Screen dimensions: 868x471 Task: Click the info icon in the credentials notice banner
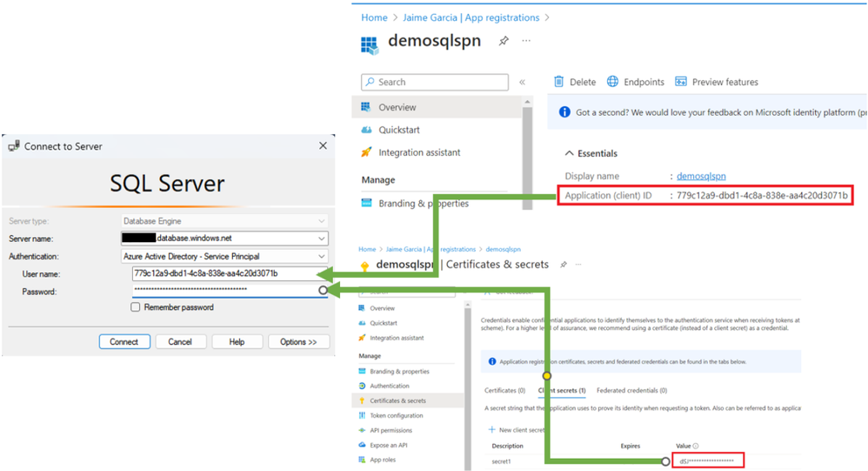pos(492,362)
